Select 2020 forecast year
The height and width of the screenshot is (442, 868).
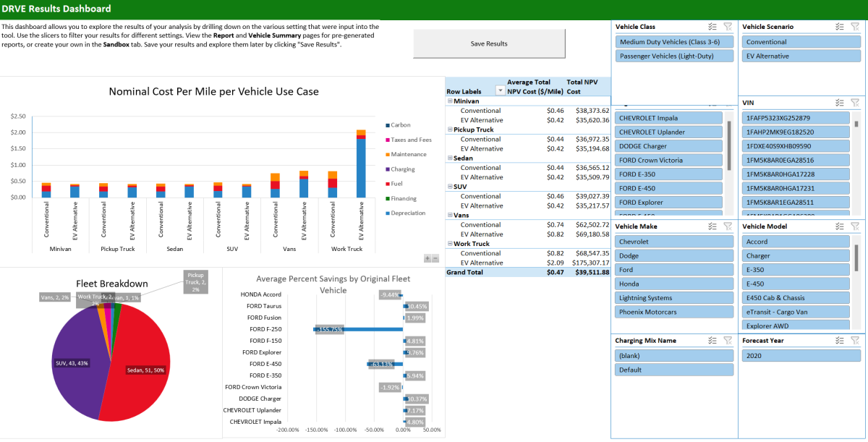pos(801,355)
